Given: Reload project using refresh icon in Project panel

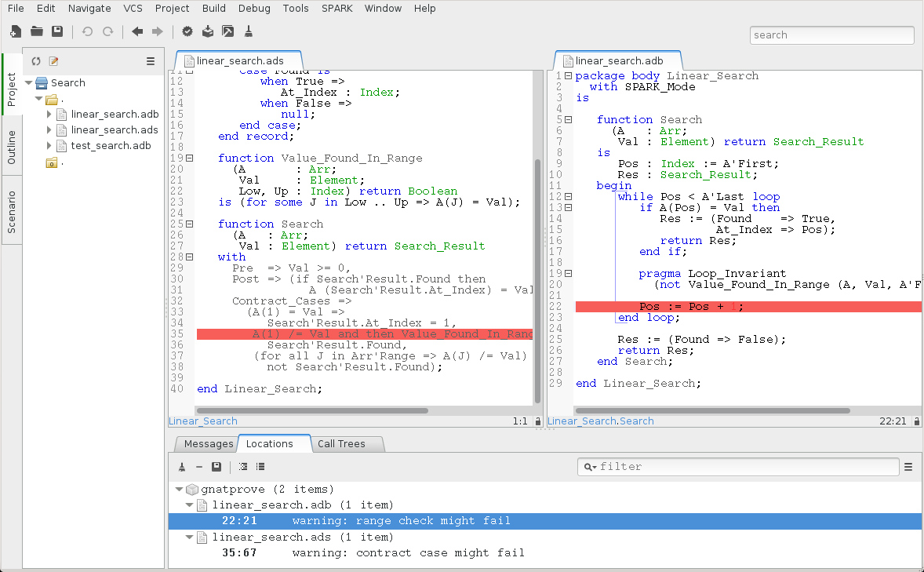Looking at the screenshot, I should 36,61.
